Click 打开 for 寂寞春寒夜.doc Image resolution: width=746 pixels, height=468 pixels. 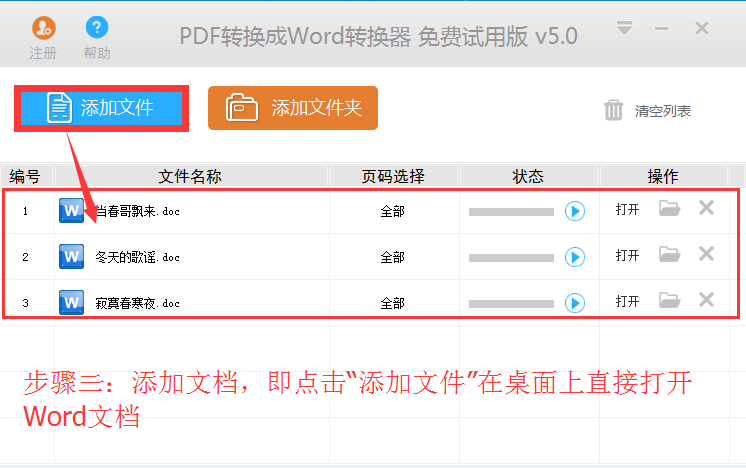click(627, 301)
